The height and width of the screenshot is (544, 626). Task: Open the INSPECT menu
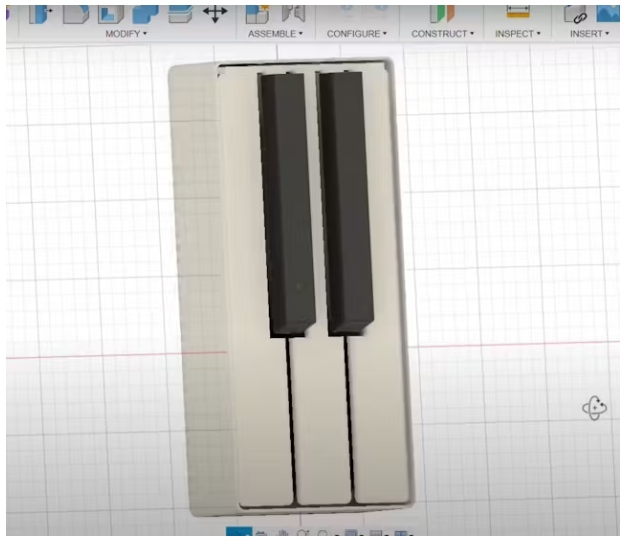[x=516, y=33]
